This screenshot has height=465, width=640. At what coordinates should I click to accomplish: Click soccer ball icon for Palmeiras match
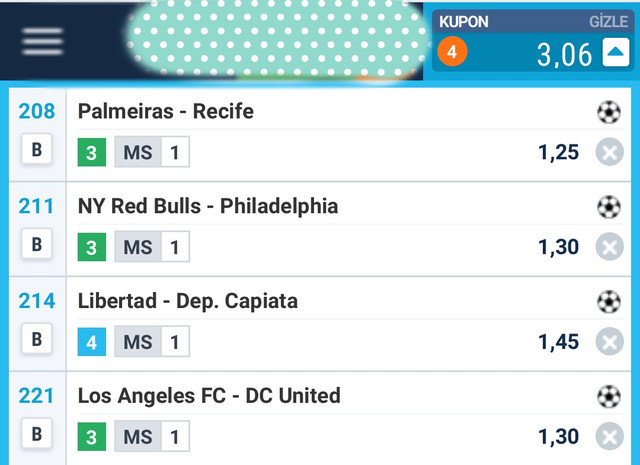point(609,112)
